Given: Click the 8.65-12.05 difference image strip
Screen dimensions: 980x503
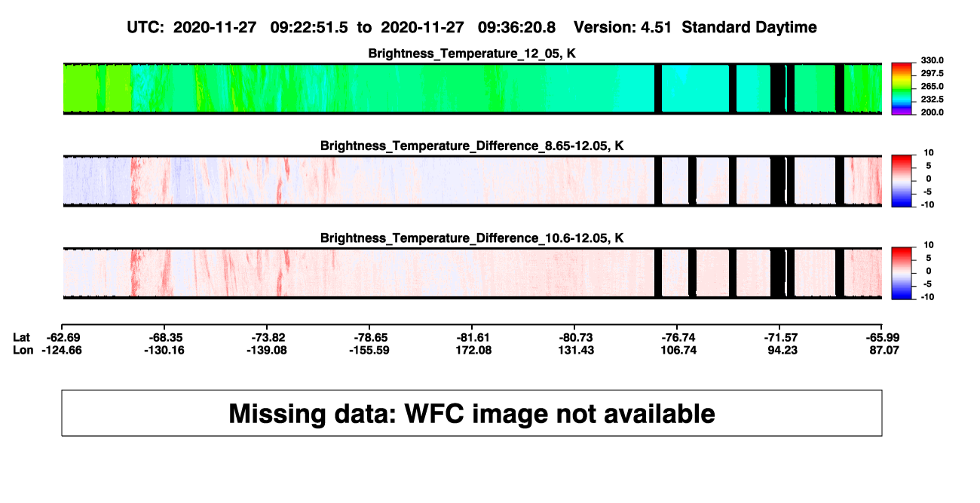Looking at the screenshot, I should click(472, 180).
